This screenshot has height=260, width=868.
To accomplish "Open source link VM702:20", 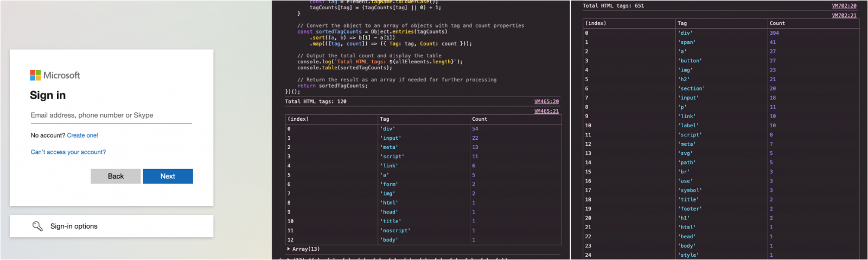I will (844, 6).
